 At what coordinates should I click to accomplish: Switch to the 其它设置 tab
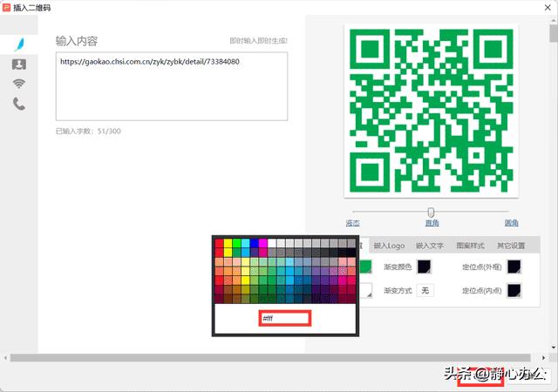(x=511, y=246)
